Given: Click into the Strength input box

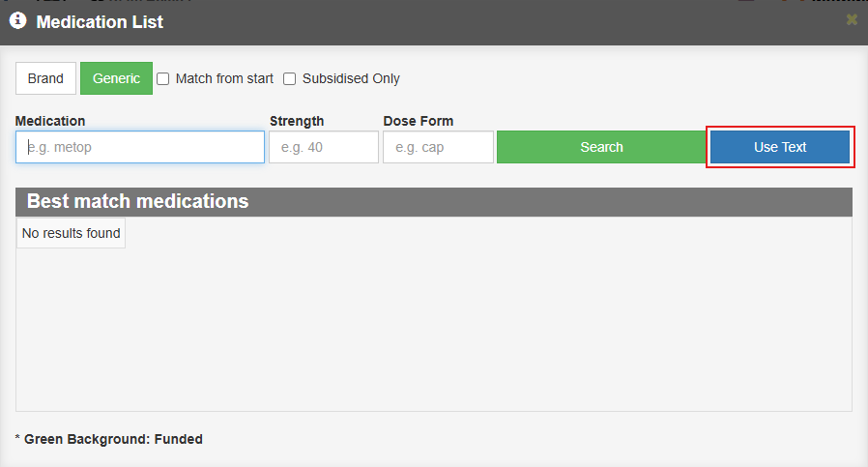Looking at the screenshot, I should [324, 147].
